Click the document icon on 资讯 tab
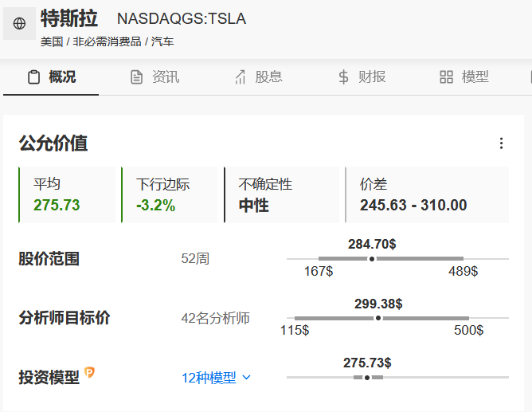 (x=137, y=77)
